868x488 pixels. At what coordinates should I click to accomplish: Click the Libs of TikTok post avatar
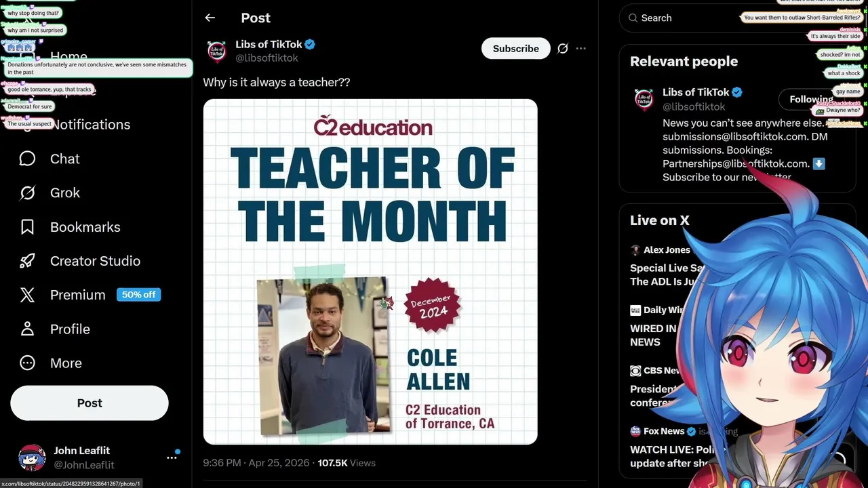click(x=217, y=51)
